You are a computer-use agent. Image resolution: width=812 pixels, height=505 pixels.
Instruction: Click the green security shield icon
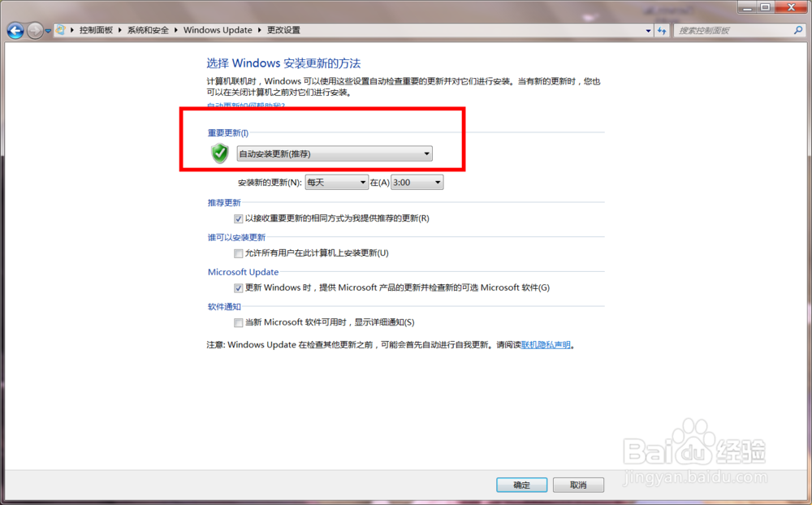[219, 153]
